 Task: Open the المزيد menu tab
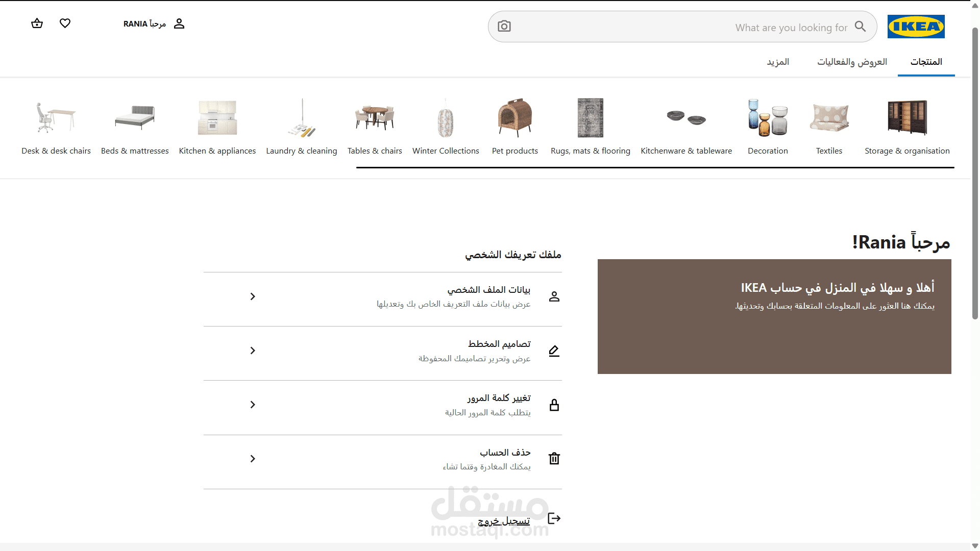tap(778, 62)
